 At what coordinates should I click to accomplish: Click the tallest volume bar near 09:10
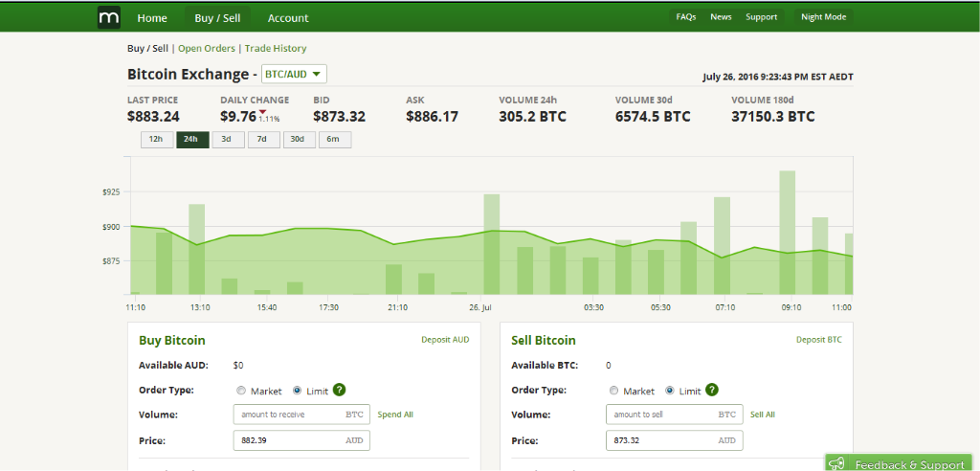tap(787, 232)
